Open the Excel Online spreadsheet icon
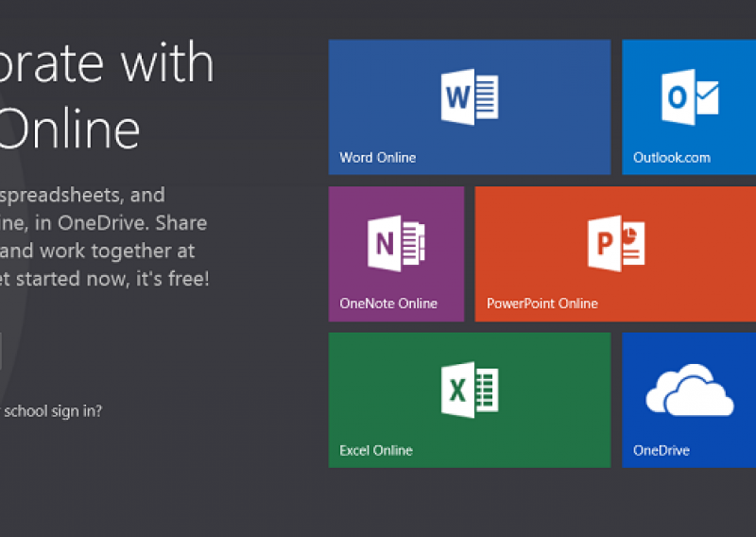756x537 pixels. click(x=470, y=390)
